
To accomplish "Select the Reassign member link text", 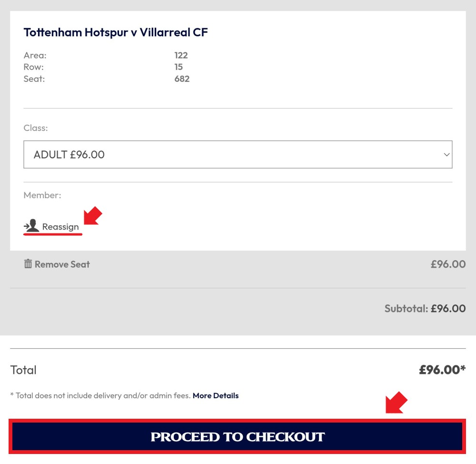I will coord(60,227).
